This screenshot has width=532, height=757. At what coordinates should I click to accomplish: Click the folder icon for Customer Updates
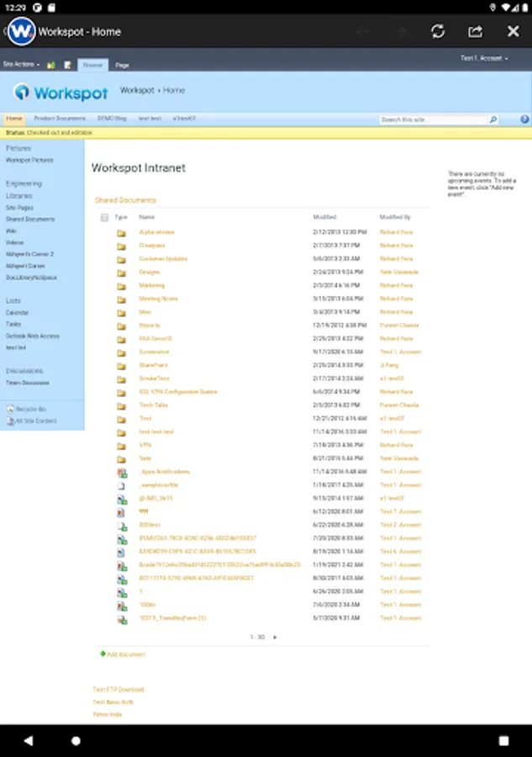click(121, 259)
